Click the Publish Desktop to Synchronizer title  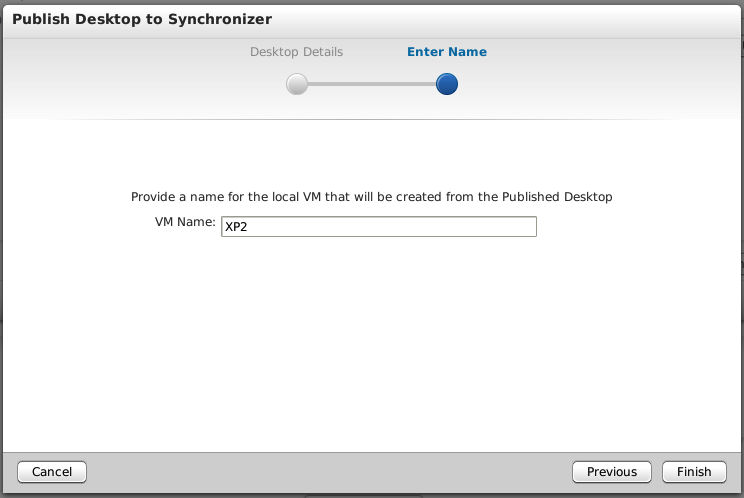click(141, 19)
